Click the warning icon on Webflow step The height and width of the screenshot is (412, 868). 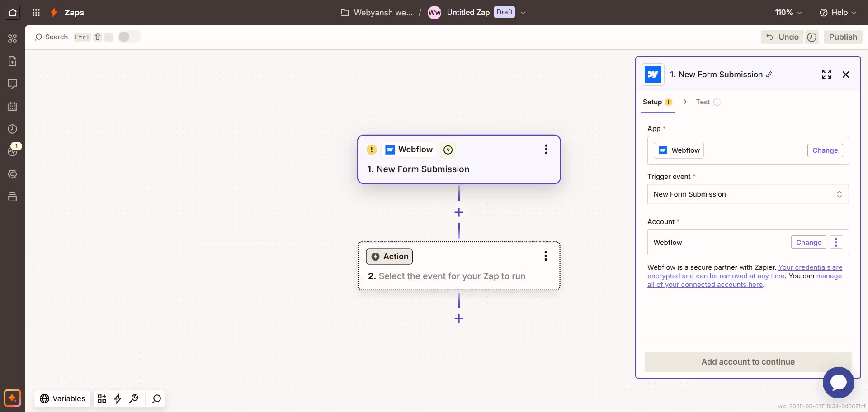coord(372,150)
